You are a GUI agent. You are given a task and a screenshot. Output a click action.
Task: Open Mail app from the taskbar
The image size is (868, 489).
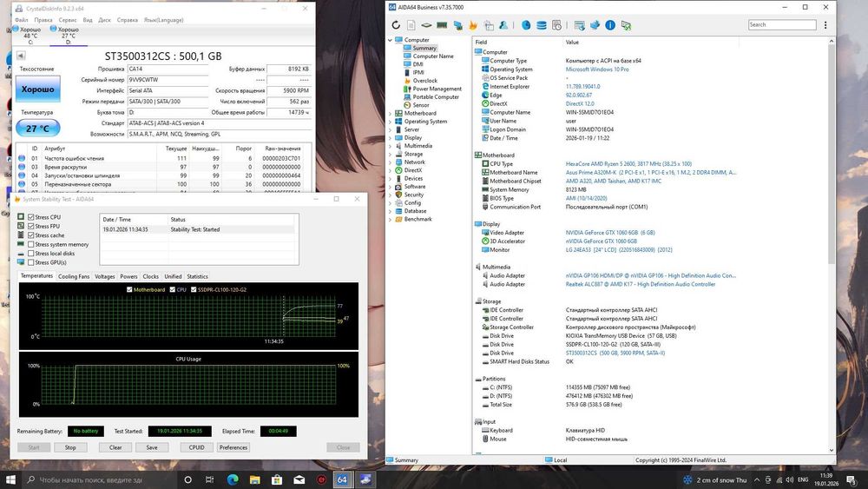pos(299,479)
